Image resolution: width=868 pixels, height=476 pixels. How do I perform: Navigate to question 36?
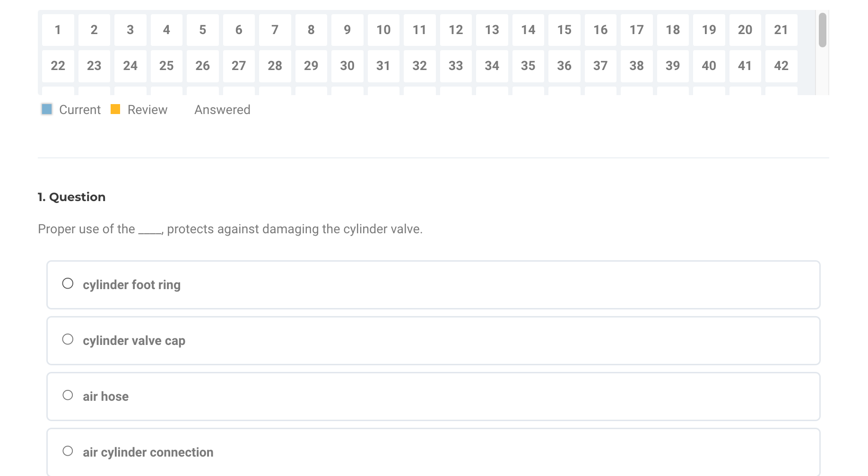(564, 66)
